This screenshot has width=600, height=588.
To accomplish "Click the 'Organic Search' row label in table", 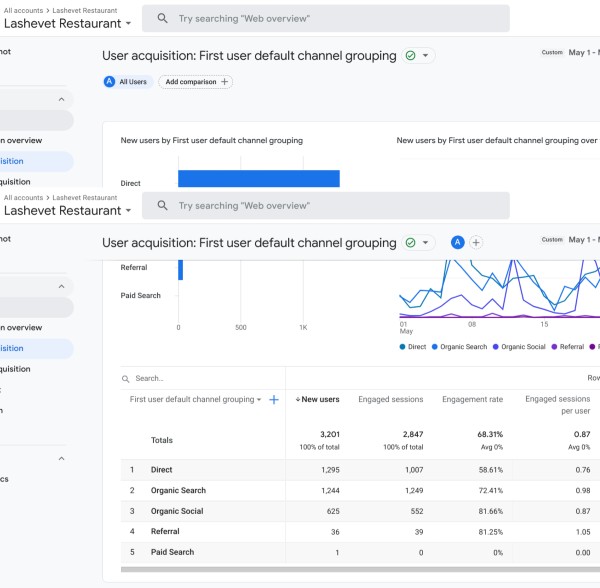I will [178, 490].
